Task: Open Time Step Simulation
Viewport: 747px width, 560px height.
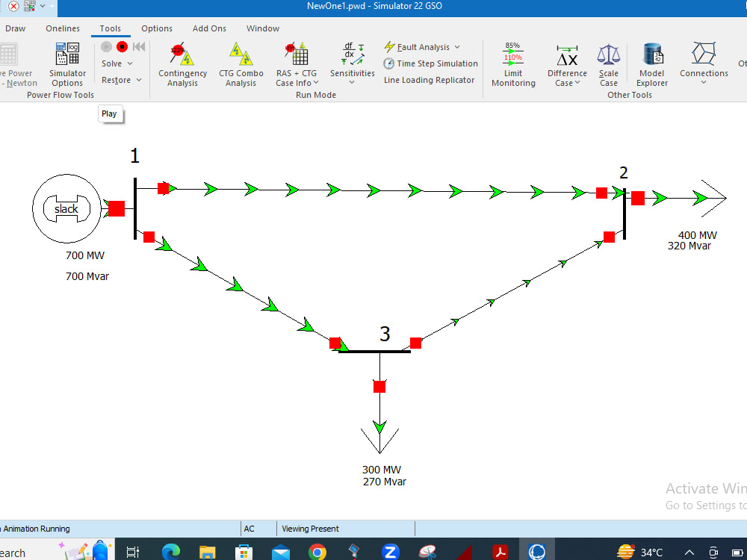Action: click(430, 63)
